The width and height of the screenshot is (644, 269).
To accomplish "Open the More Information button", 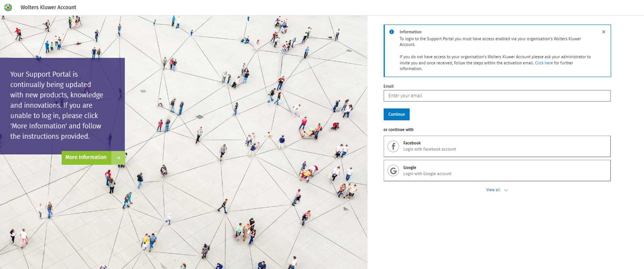I will (93, 158).
